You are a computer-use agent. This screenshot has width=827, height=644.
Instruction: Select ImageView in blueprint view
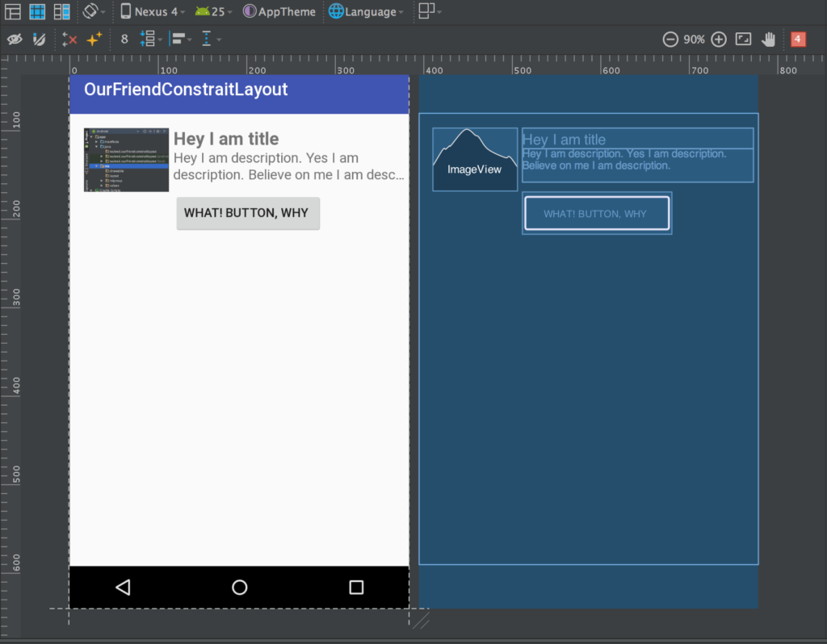[x=475, y=159]
